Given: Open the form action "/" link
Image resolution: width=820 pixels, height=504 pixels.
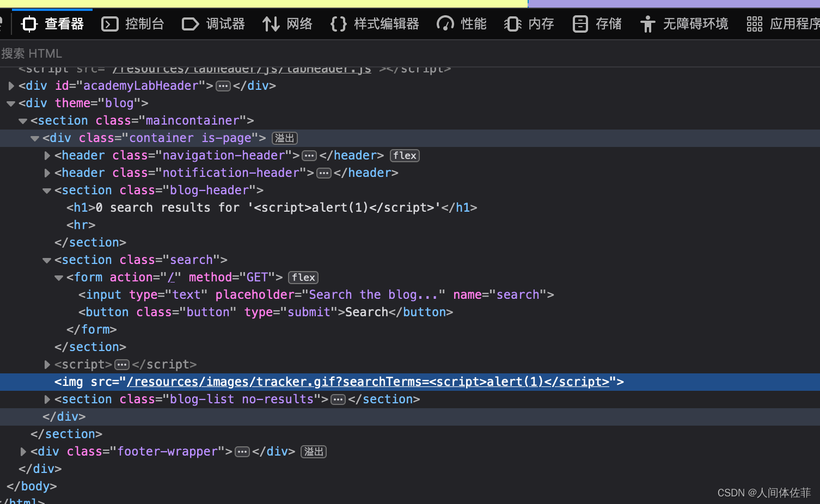Looking at the screenshot, I should [171, 278].
